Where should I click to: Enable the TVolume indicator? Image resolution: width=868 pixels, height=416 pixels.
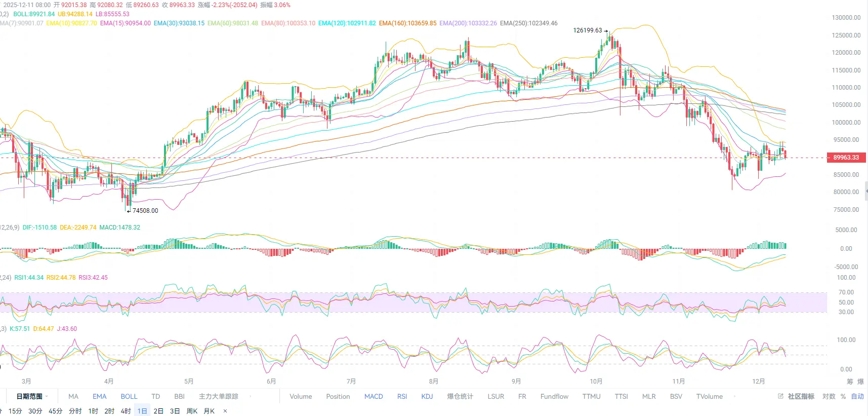pos(710,396)
